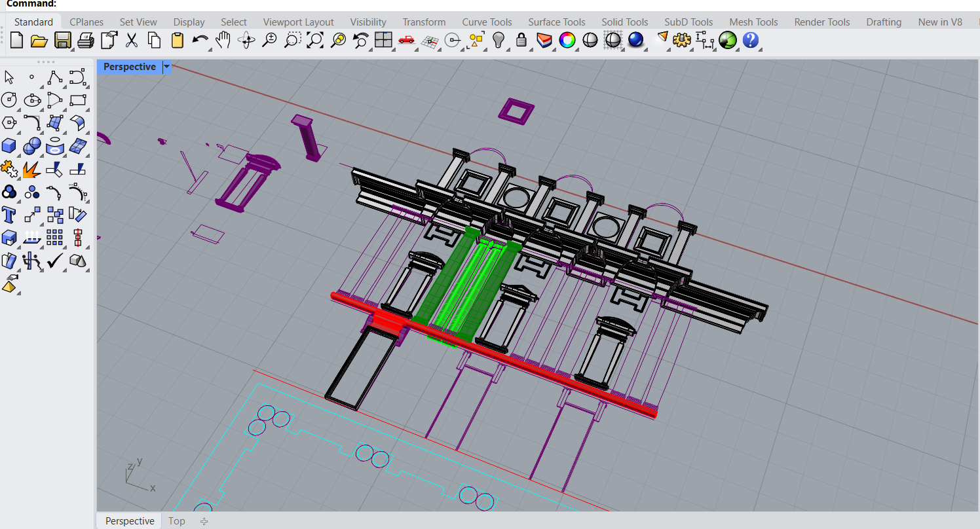Click the Zoom Extents icon

(315, 41)
